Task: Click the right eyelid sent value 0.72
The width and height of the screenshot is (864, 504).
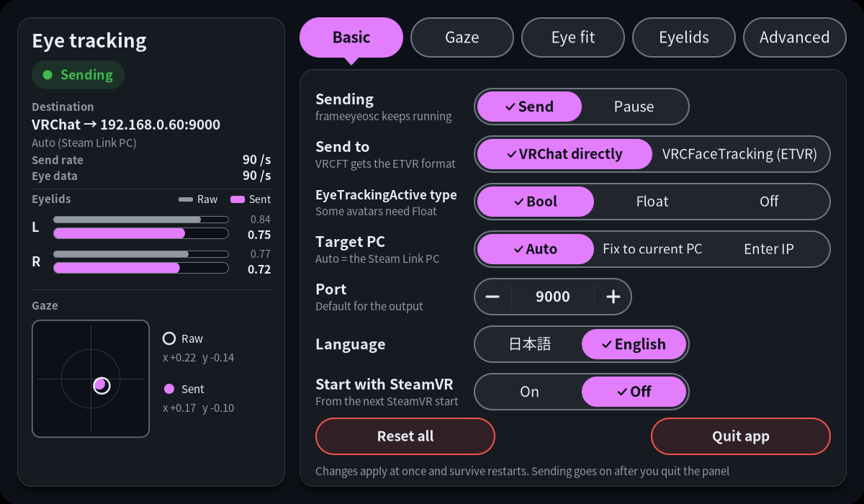Action: [x=259, y=269]
